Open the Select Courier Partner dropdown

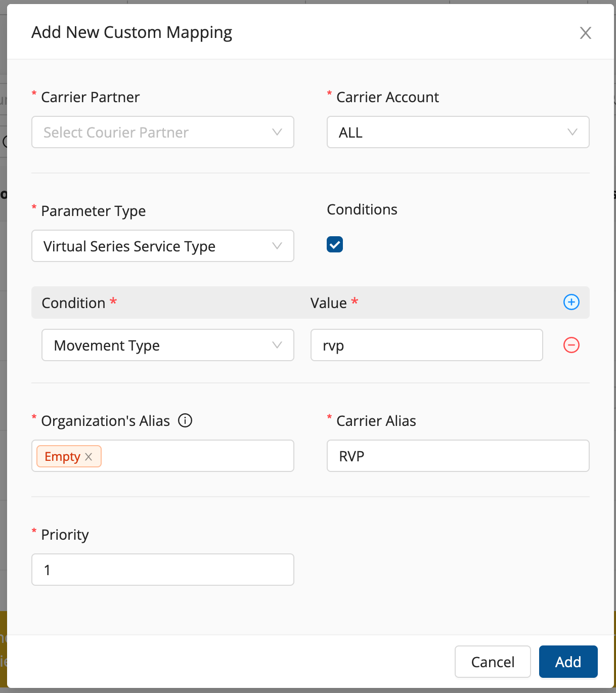162,132
